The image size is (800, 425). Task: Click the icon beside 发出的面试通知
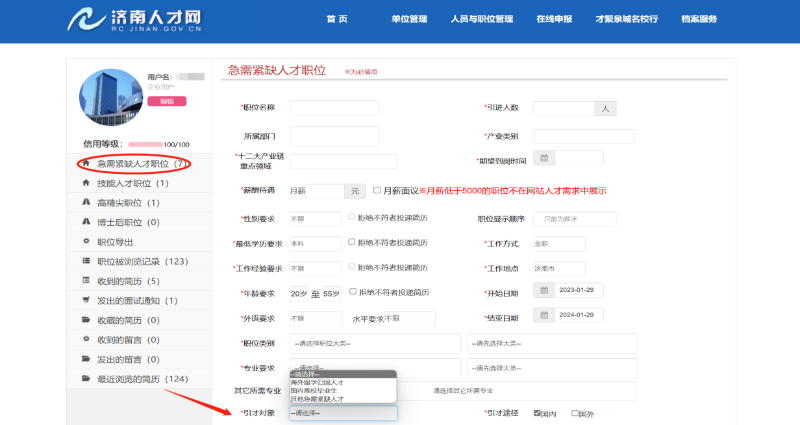click(x=86, y=300)
